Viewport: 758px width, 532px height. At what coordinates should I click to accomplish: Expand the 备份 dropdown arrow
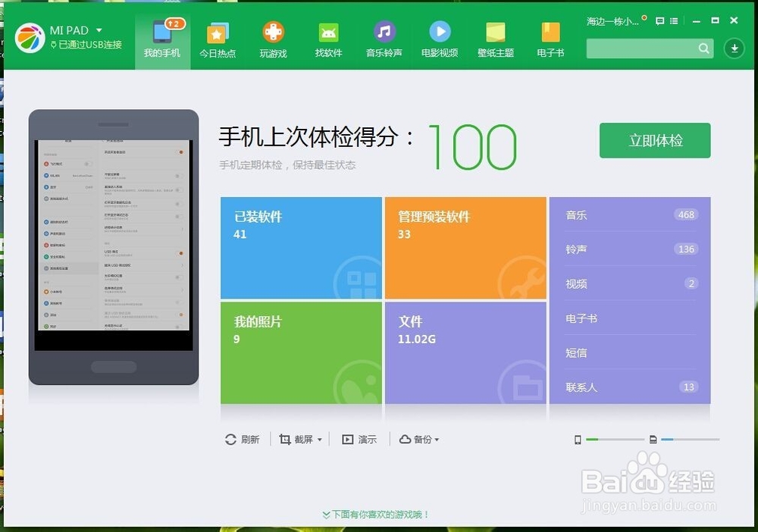click(437, 440)
